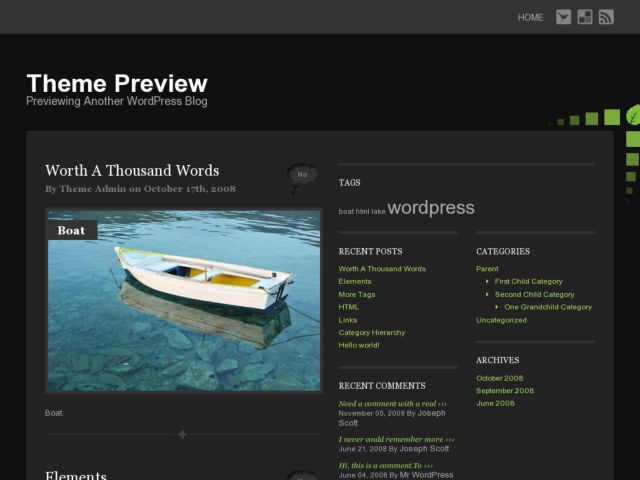The width and height of the screenshot is (640, 480).
Task: Open One Grandchild Category
Action: [x=548, y=307]
